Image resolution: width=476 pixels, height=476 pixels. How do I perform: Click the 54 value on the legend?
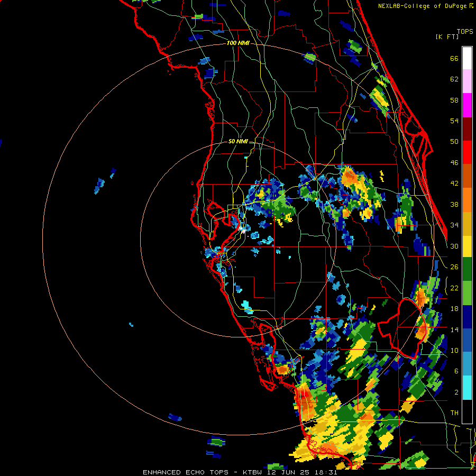(454, 121)
